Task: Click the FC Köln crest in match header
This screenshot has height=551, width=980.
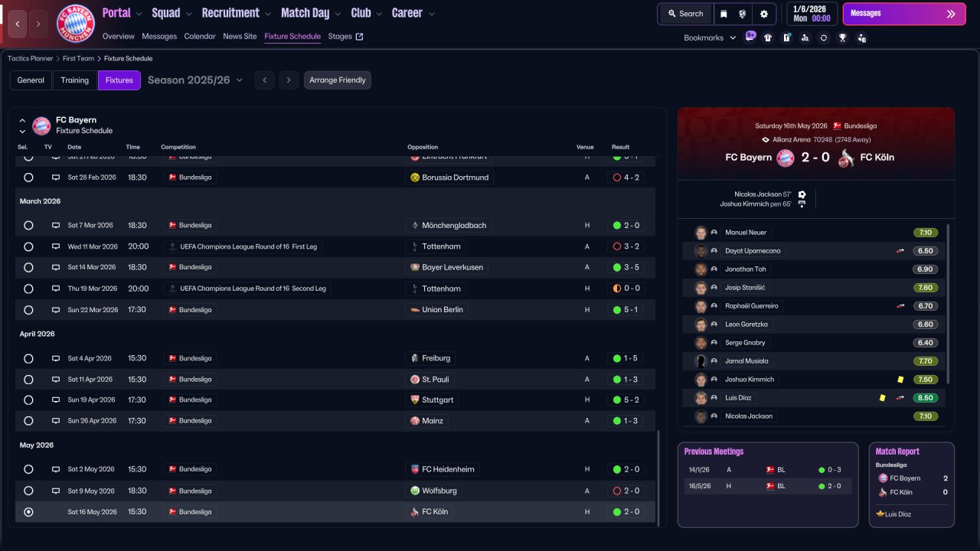Action: pos(845,158)
